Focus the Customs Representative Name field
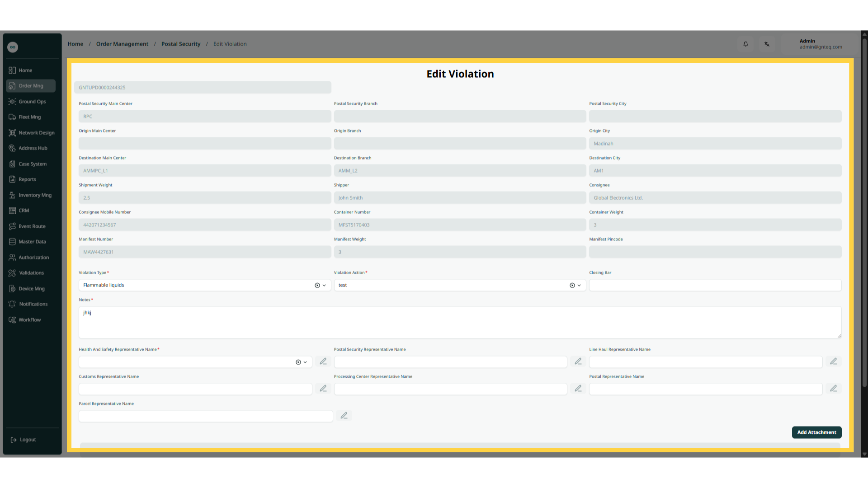 click(x=195, y=389)
